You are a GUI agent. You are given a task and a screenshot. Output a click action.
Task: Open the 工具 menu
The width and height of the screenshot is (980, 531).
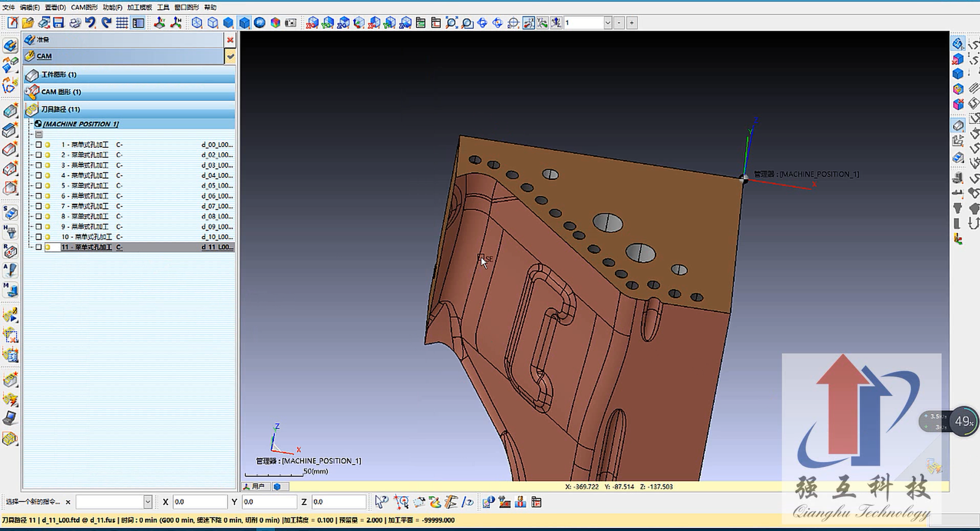(163, 7)
